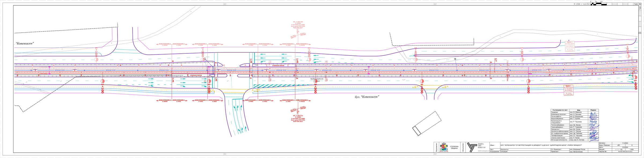
Task: Click the '1:500' scale value in title block
Action: 632,149
